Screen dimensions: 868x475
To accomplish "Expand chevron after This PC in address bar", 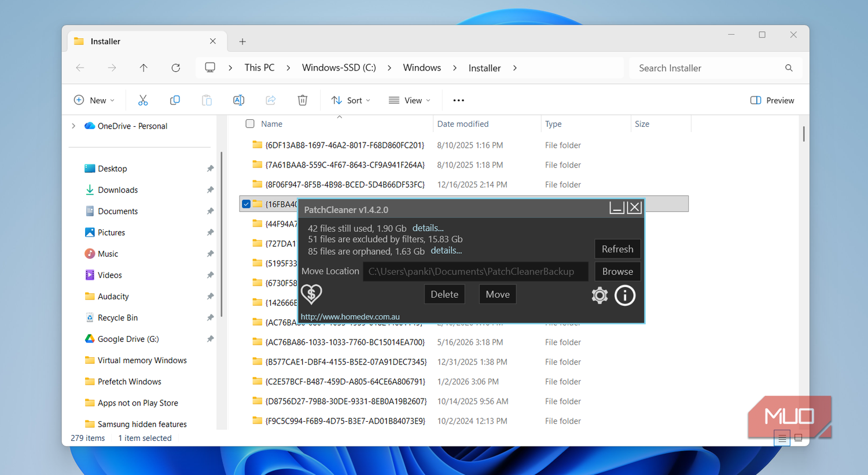I will click(288, 68).
